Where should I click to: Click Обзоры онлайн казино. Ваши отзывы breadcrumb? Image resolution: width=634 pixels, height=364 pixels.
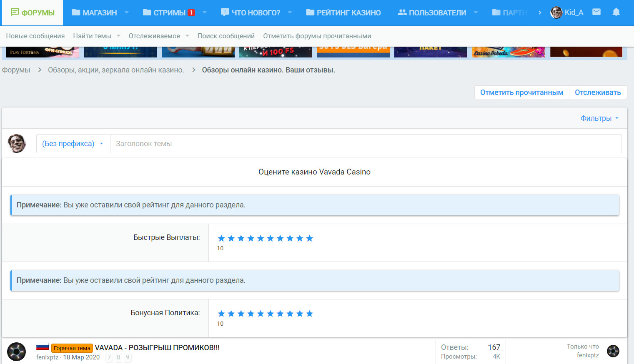coord(268,70)
